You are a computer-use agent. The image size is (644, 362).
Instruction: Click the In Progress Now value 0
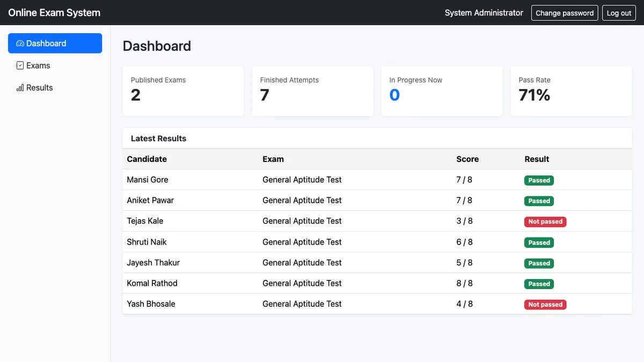tap(394, 95)
